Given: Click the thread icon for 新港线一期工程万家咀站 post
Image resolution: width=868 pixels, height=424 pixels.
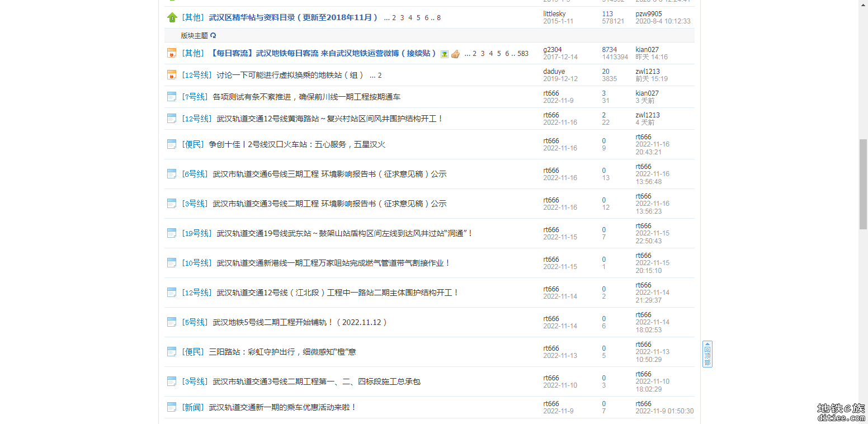Looking at the screenshot, I should coord(172,263).
